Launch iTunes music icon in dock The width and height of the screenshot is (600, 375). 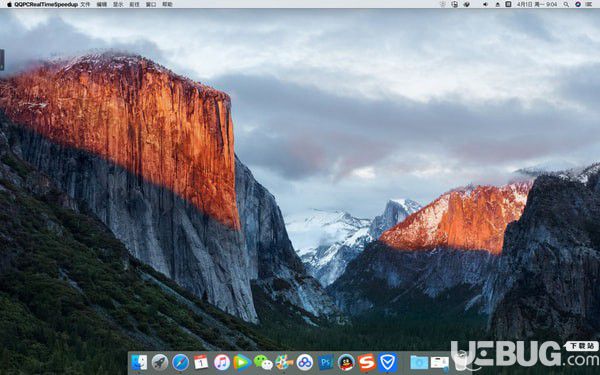222,362
